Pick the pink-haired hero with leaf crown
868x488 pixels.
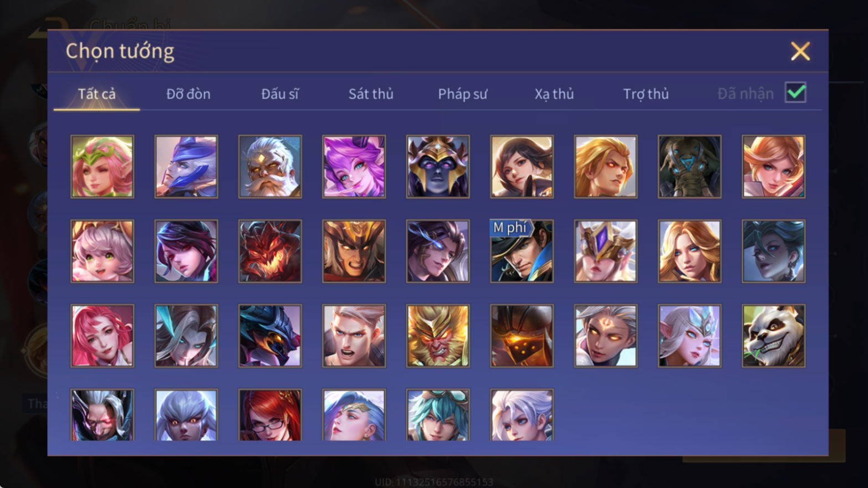pos(102,167)
